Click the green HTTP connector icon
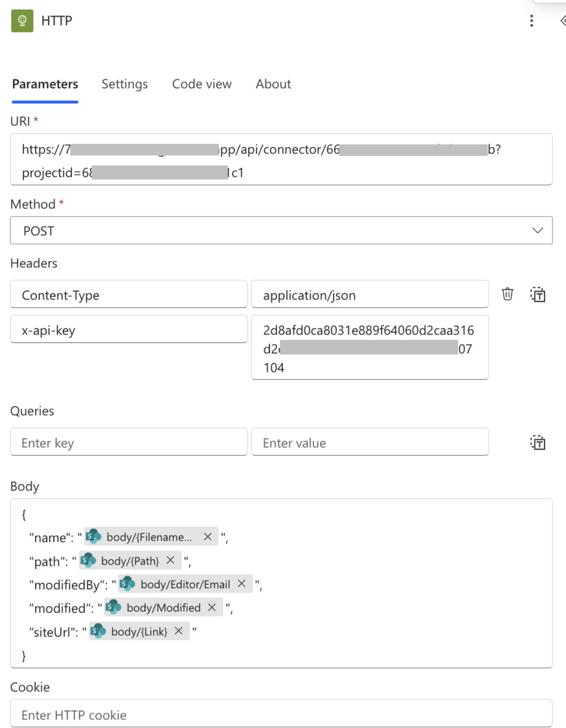Viewport: 566px width, 728px height. point(22,21)
